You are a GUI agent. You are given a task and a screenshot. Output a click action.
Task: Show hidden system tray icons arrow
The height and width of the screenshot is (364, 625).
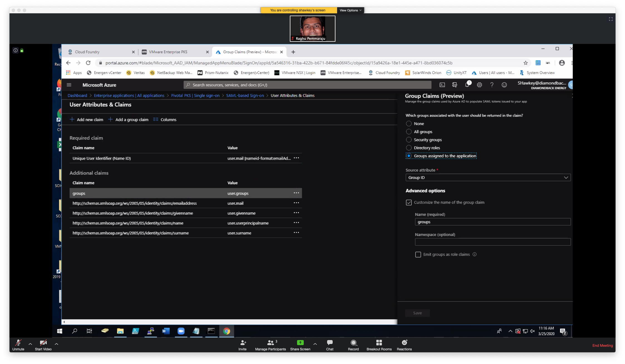(510, 331)
